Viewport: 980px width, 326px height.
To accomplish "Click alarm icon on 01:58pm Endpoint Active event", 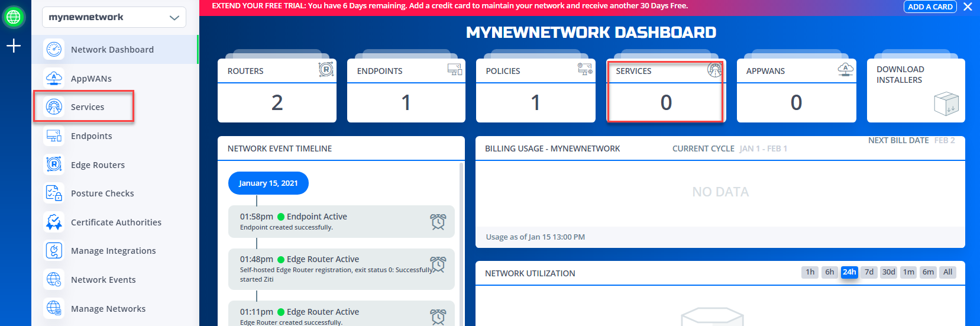I will (438, 222).
